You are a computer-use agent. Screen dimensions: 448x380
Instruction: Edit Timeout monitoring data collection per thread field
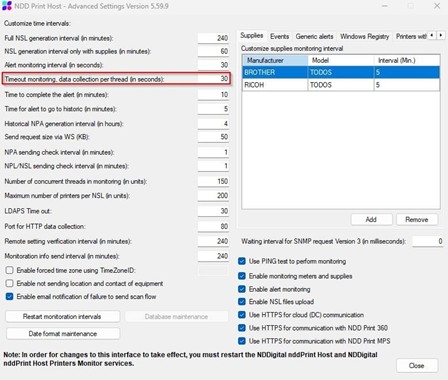point(213,79)
